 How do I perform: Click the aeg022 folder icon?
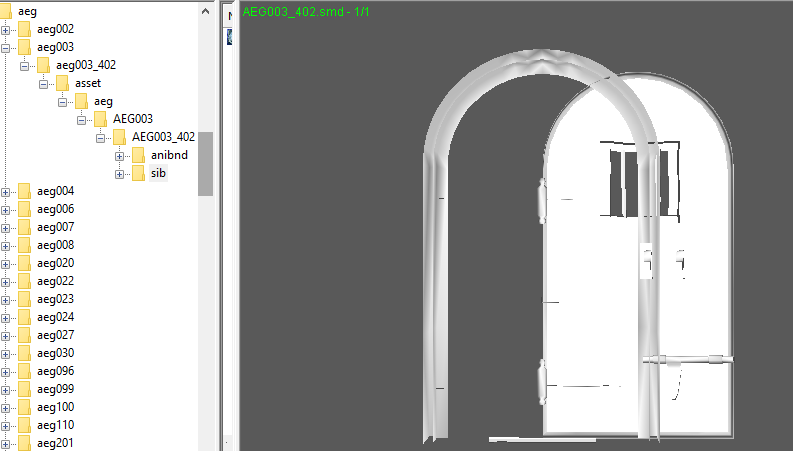click(x=24, y=281)
